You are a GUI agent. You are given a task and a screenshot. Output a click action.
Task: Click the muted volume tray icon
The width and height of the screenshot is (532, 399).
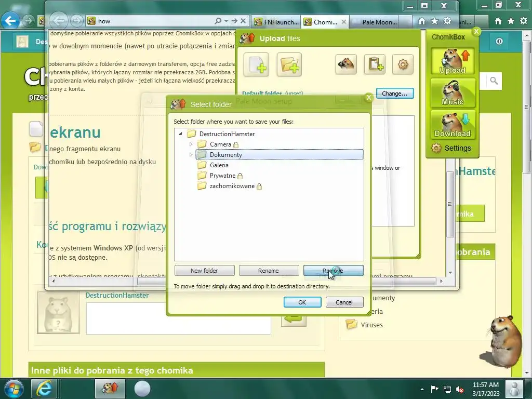(460, 389)
